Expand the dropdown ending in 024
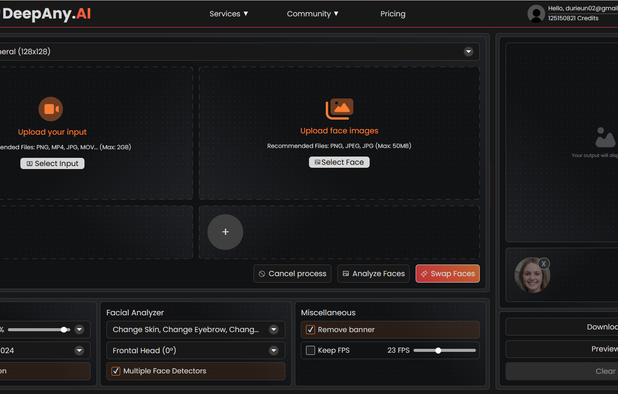The image size is (618, 394). click(79, 350)
